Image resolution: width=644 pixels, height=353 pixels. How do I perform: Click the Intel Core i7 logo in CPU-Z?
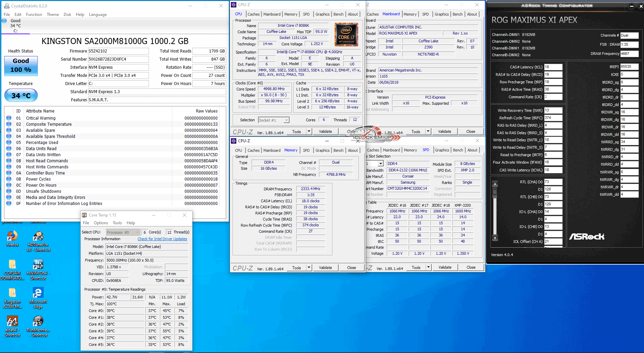(x=346, y=35)
